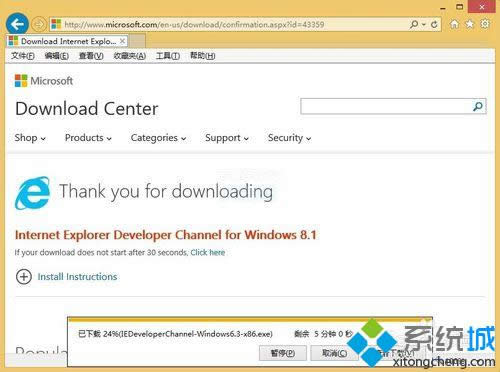This screenshot has height=372, width=500.
Task: Open the address bar dropdown arrow
Action: click(424, 25)
